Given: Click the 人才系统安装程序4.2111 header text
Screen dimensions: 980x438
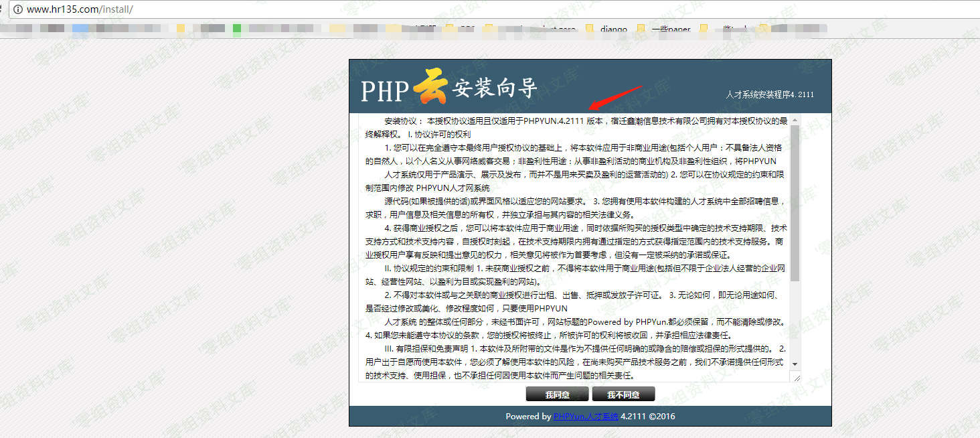Looking at the screenshot, I should (x=770, y=95).
